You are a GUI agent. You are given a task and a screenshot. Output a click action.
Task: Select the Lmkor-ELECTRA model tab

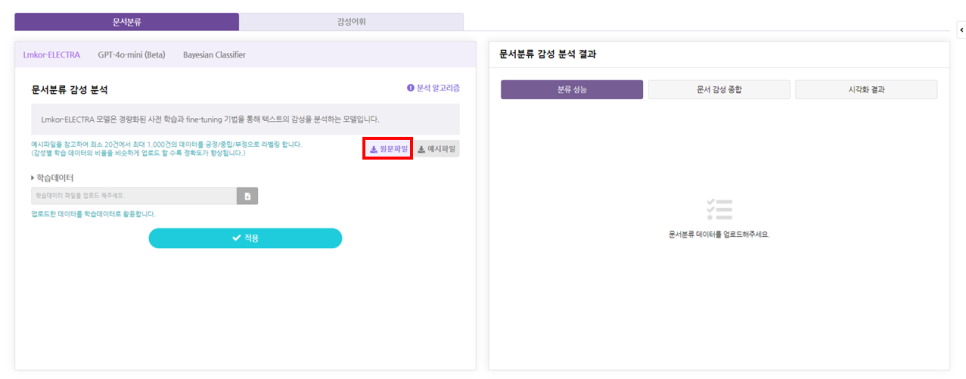[52, 55]
